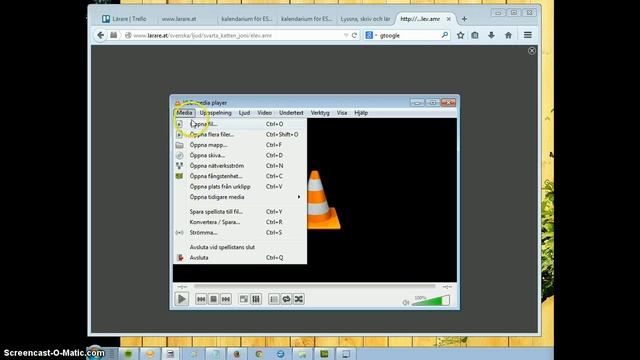Go to the Firefox home page

click(508, 36)
